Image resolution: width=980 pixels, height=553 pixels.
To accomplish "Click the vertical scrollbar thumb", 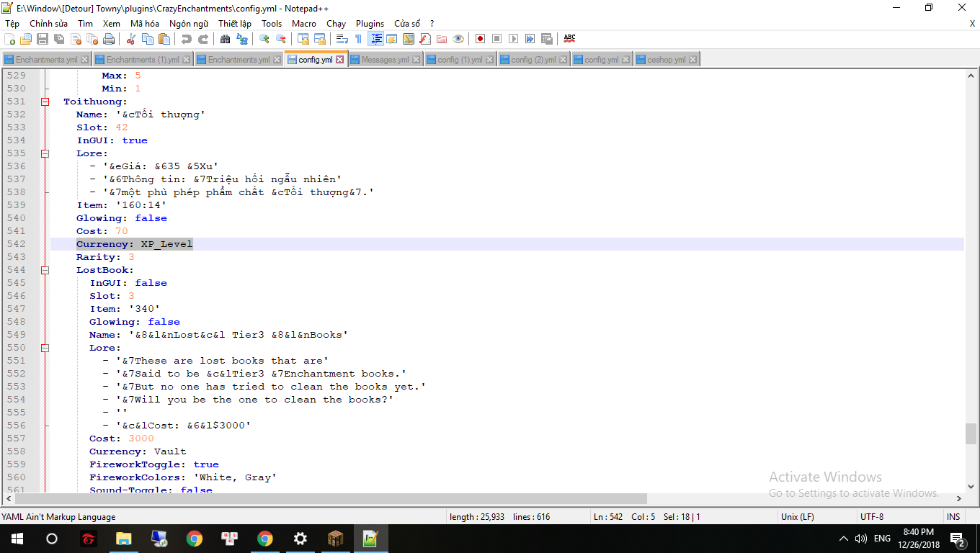I will click(971, 433).
